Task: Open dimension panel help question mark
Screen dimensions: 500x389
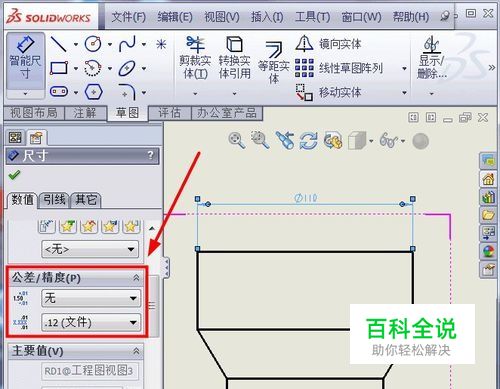Action: point(151,155)
